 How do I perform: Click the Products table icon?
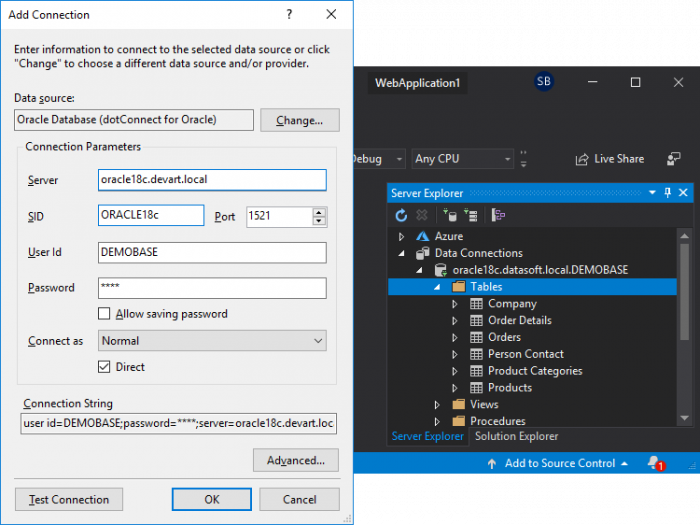click(476, 388)
